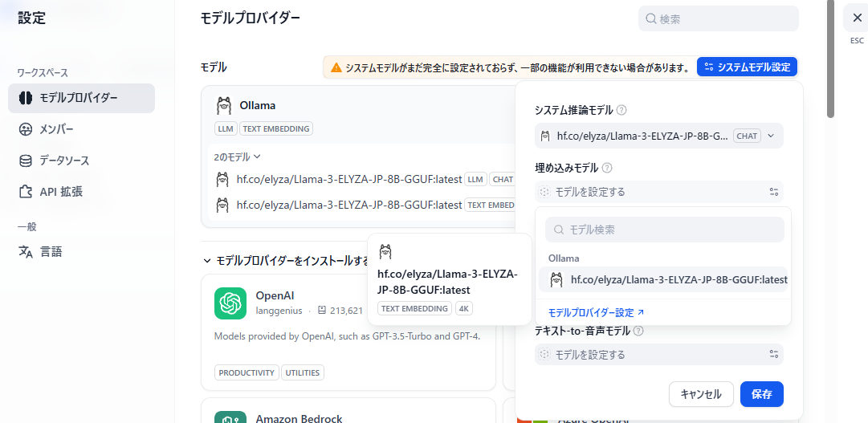Open the 言語 sidebar item
This screenshot has width=868, height=423.
click(x=81, y=252)
